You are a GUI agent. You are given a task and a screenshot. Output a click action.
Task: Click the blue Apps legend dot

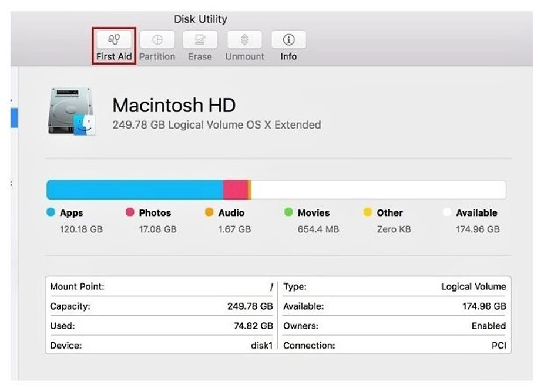click(51, 212)
